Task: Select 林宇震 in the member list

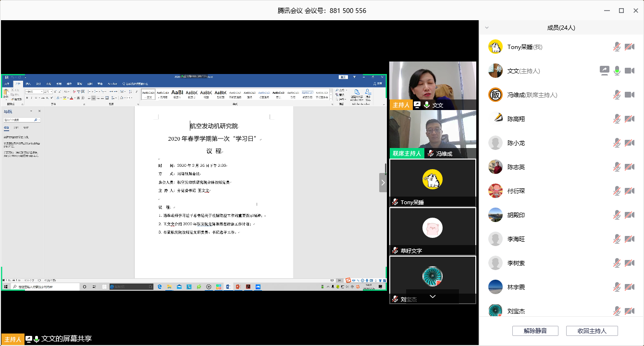Action: pyautogui.click(x=516, y=287)
